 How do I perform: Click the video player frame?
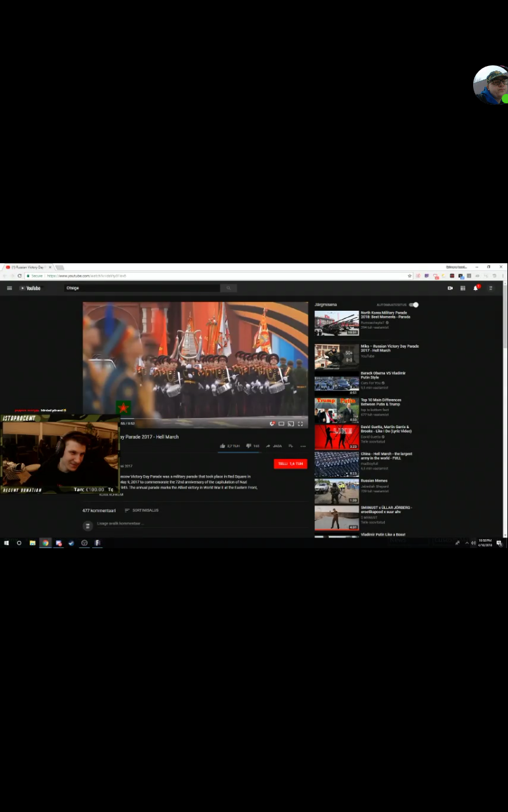(x=196, y=365)
